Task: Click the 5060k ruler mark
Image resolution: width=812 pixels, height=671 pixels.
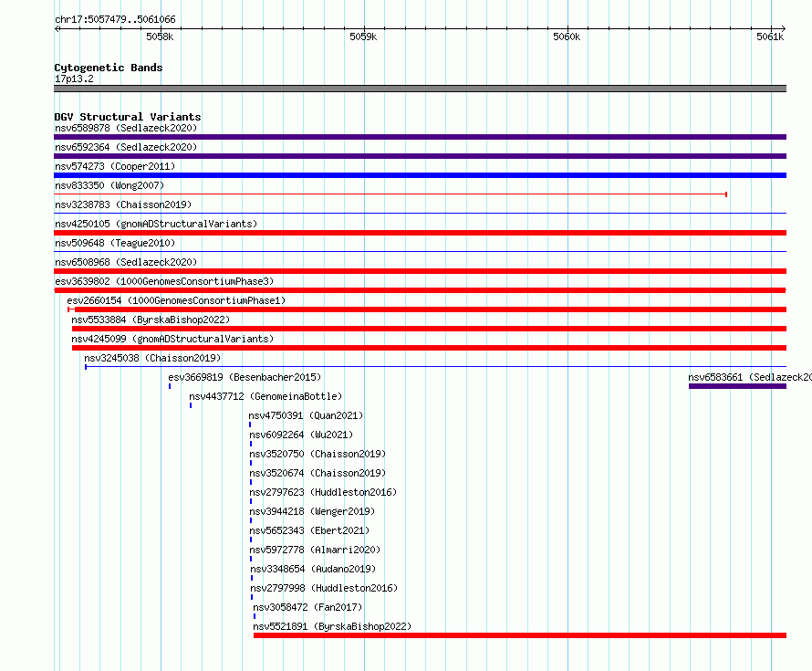Action: [567, 37]
